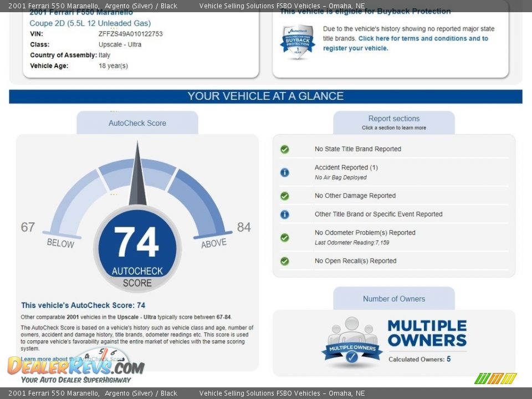Click the ABOVE gauge label
This screenshot has width=532, height=399.
214,243
